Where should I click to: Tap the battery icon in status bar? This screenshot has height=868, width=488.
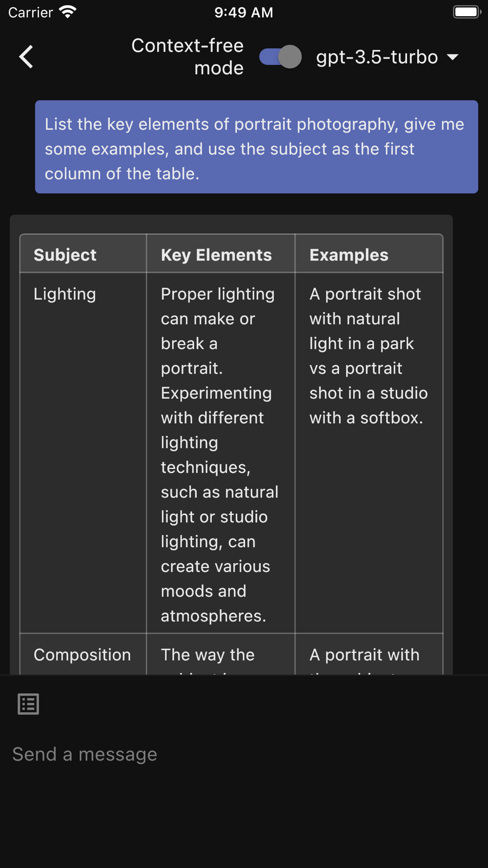(467, 12)
